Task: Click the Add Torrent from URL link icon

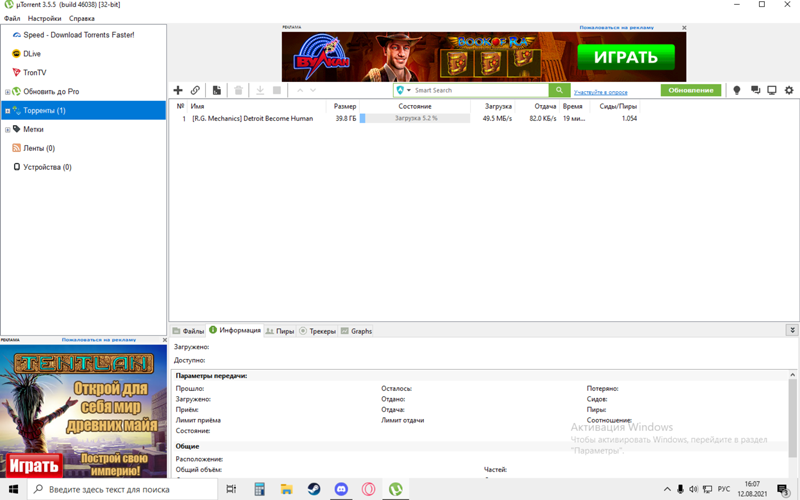Action: [195, 90]
